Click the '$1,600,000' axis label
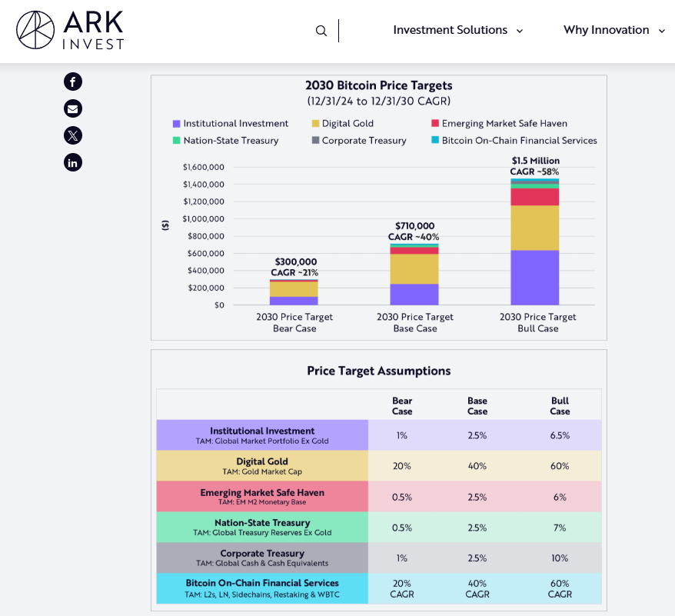Image resolution: width=675 pixels, height=616 pixels. coord(204,167)
